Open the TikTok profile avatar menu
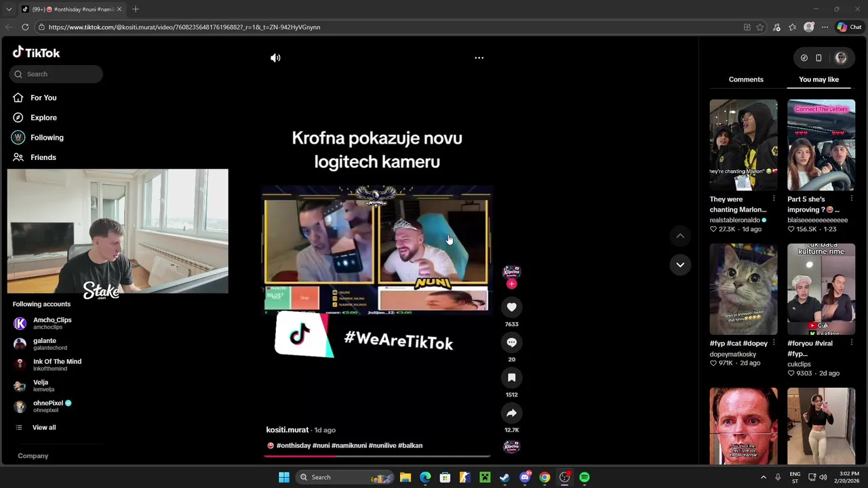 [x=841, y=58]
